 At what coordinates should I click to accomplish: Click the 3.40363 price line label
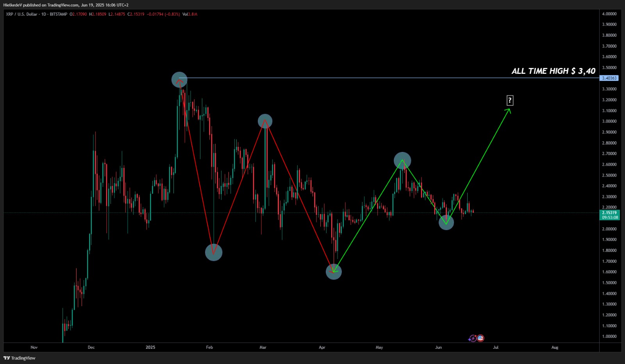coord(609,78)
